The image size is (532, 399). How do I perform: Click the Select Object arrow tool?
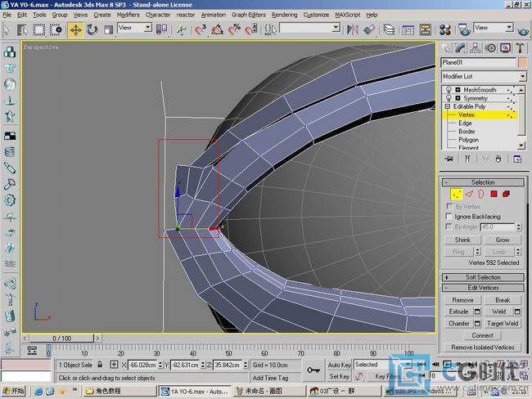(7, 29)
